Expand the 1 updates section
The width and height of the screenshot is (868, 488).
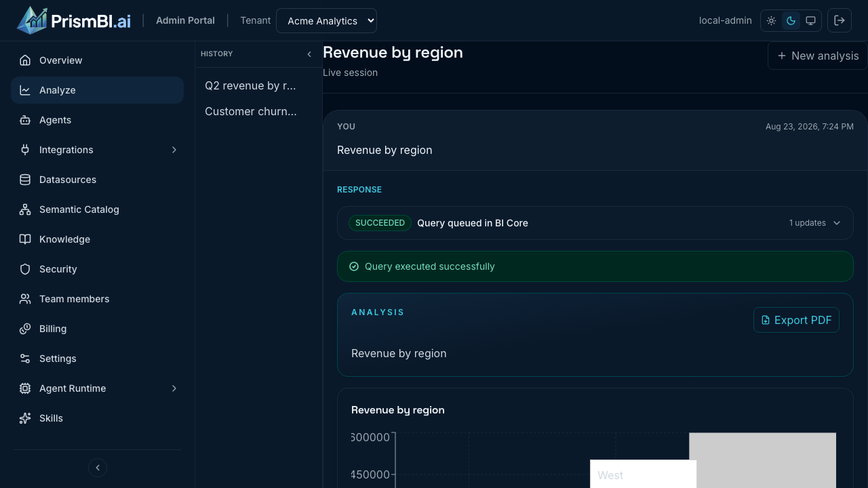click(814, 223)
